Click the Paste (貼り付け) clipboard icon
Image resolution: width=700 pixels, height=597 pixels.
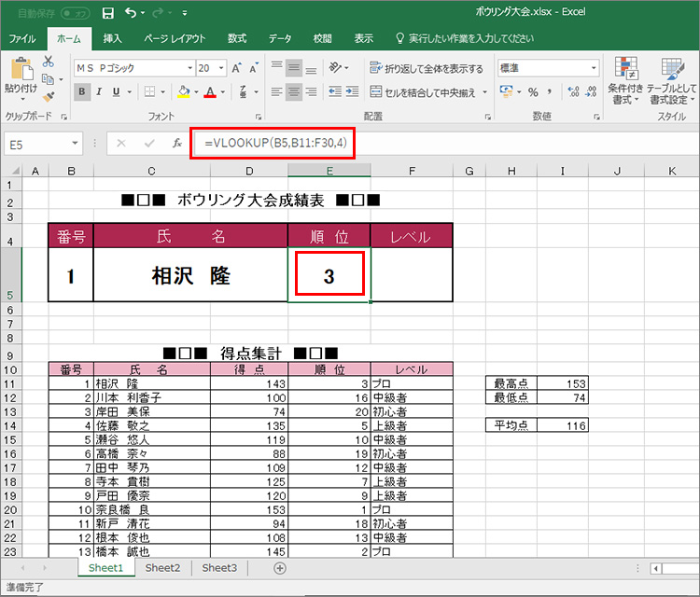21,73
